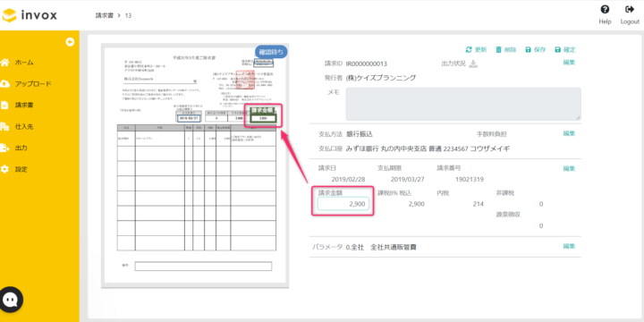Click the 確認待ち status badge
The height and width of the screenshot is (322, 644).
271,52
